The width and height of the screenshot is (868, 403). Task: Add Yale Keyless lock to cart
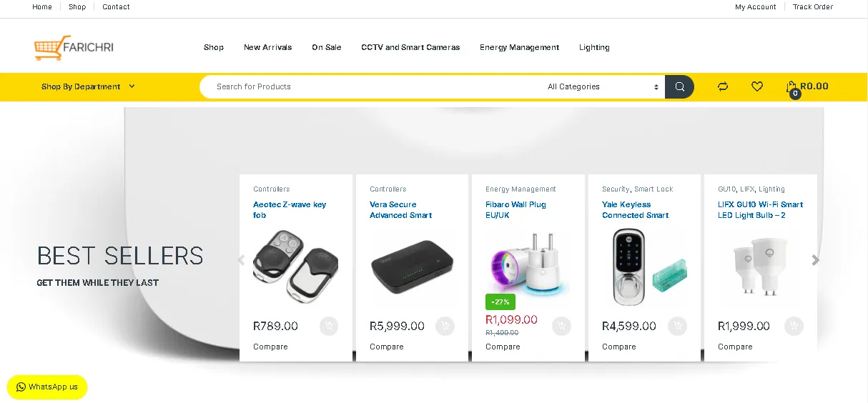(x=677, y=326)
